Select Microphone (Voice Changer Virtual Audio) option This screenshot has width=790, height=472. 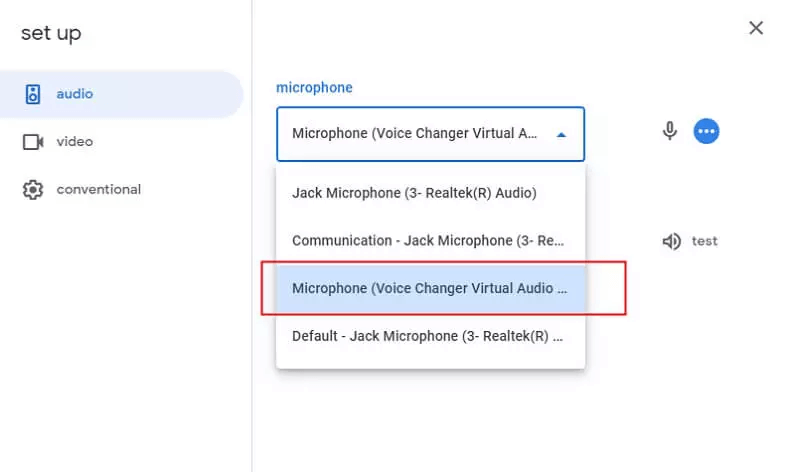point(429,288)
